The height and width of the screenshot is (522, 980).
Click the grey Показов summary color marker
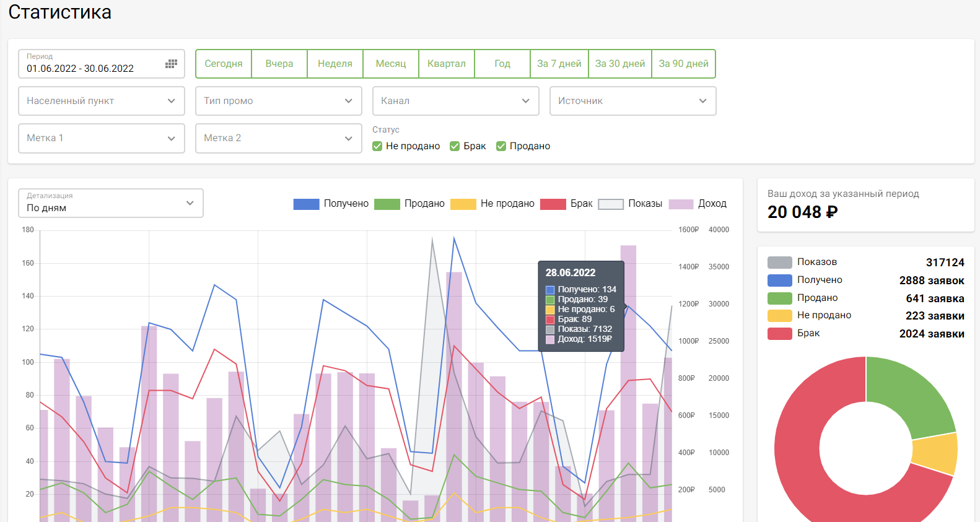tap(779, 263)
